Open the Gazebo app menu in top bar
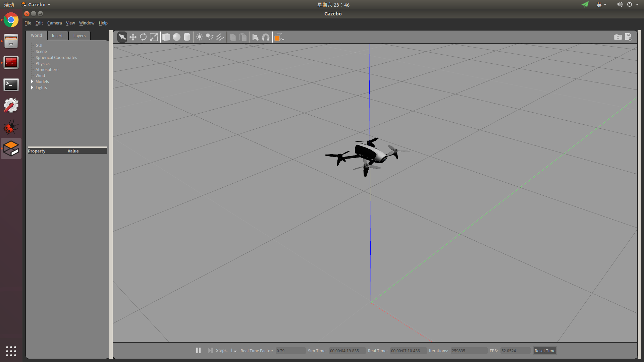 [x=36, y=5]
